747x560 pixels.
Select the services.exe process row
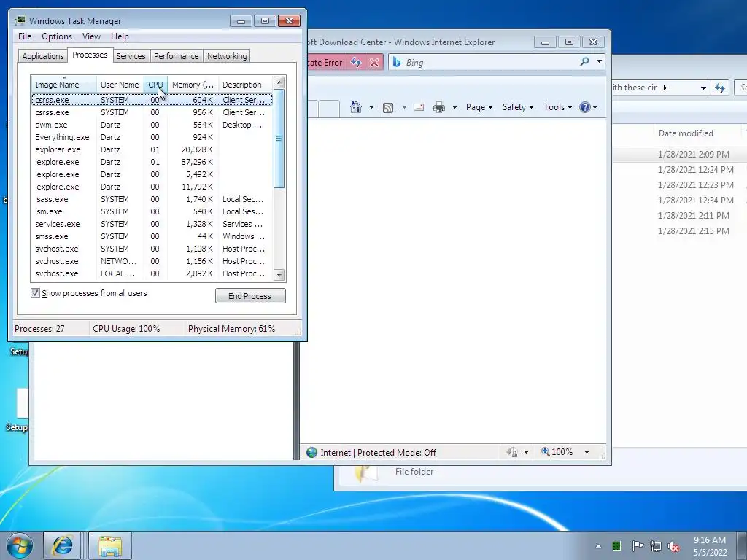tap(152, 224)
